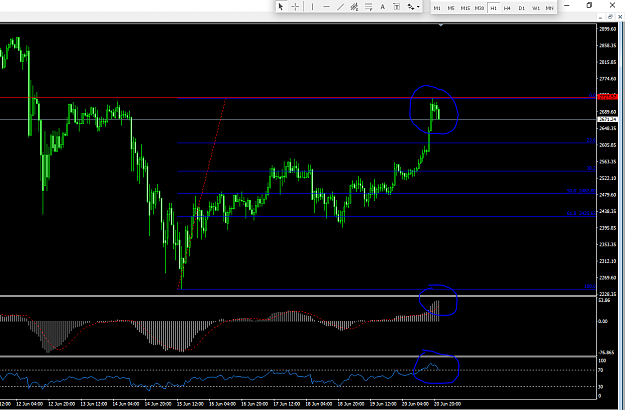
Task: Switch chart to M15 timeframe
Action: coord(465,8)
